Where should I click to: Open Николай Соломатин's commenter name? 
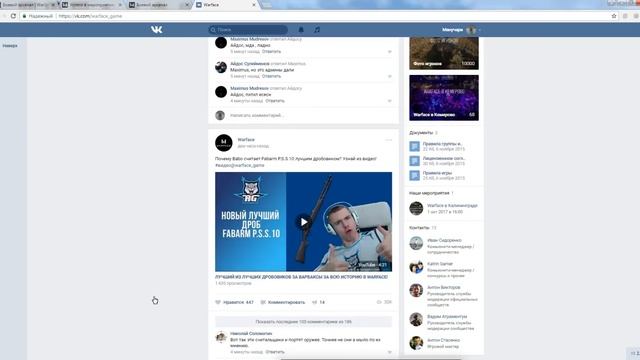click(x=251, y=333)
